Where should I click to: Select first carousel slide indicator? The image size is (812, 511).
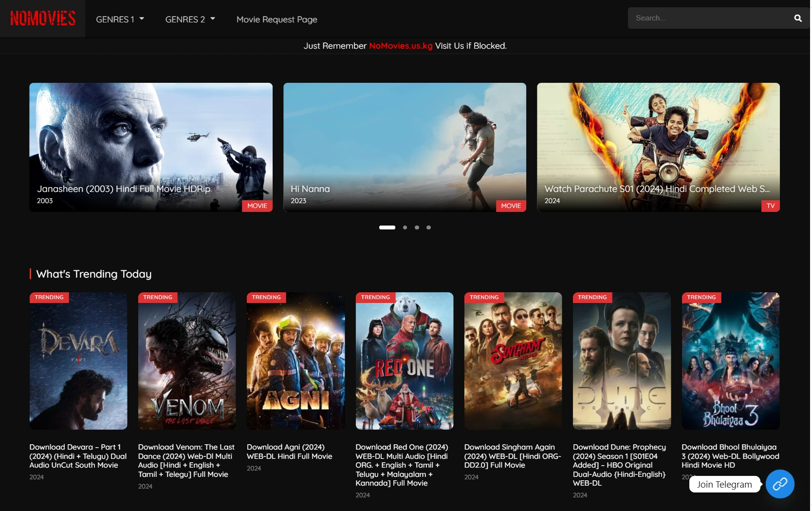coord(387,227)
